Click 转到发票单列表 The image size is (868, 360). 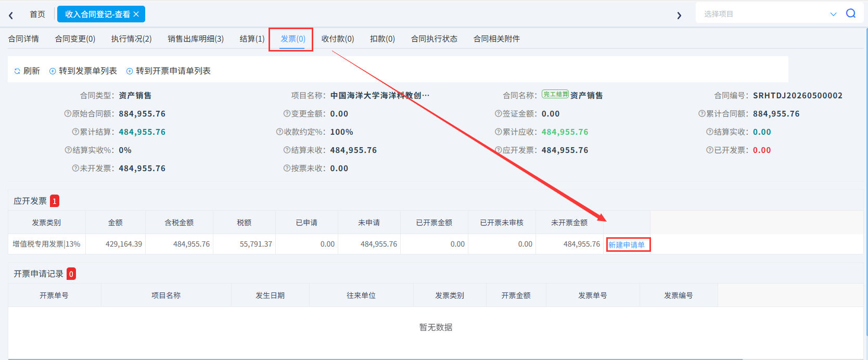[x=83, y=71]
